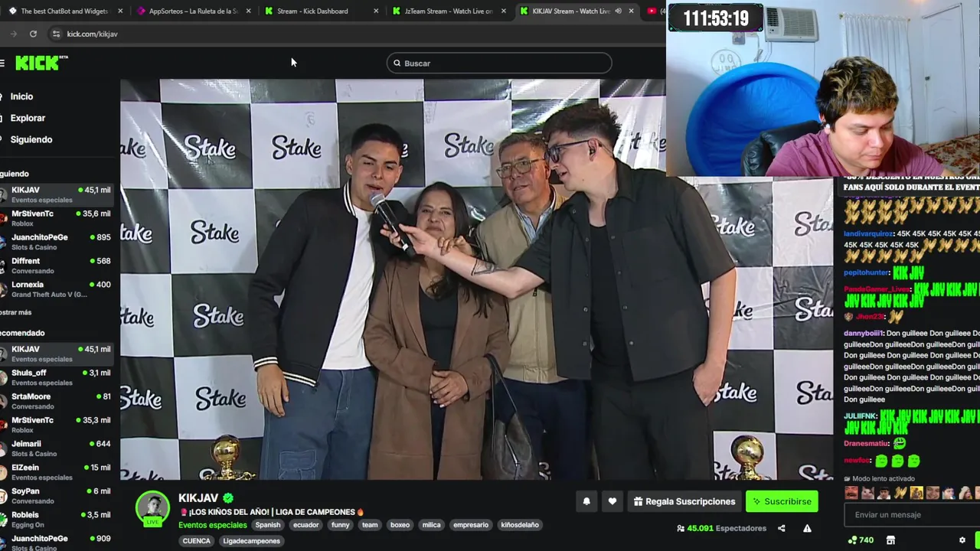This screenshot has height=551, width=980.
Task: Open MrStivenTc Roblox channel in following list
Action: tap(57, 218)
